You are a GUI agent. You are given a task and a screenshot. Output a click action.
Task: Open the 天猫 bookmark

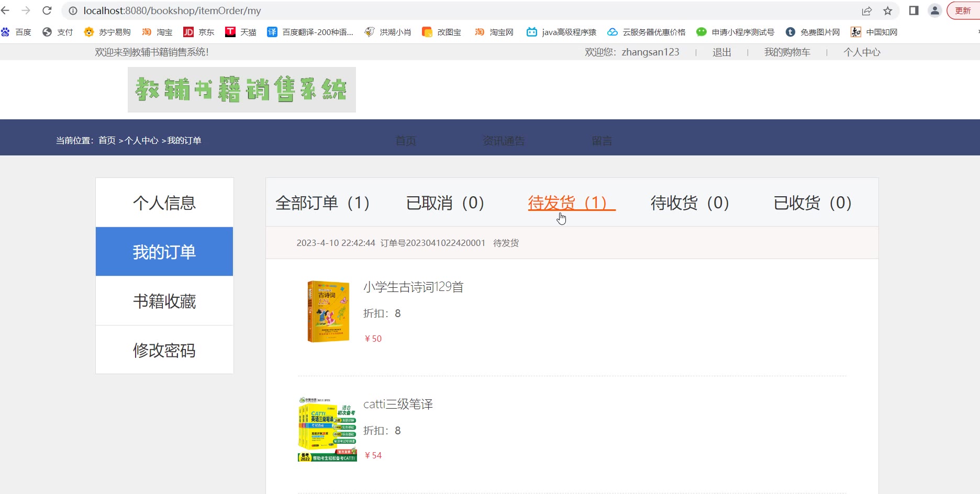241,32
